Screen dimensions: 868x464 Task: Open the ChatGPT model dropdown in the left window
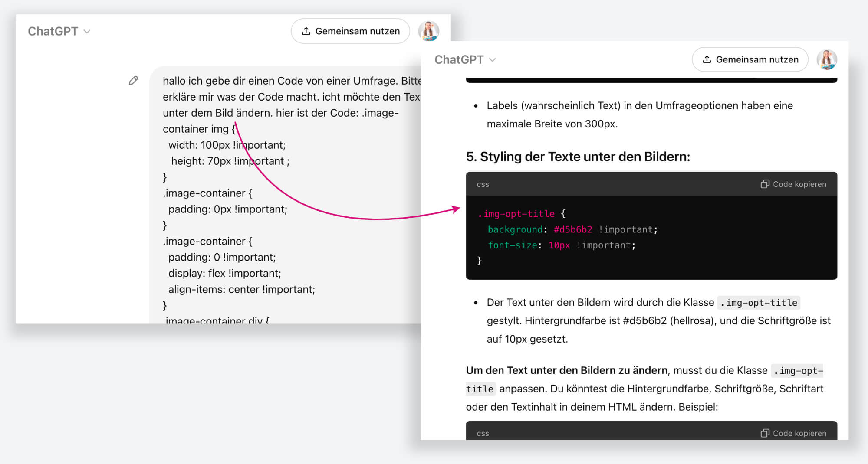click(59, 31)
